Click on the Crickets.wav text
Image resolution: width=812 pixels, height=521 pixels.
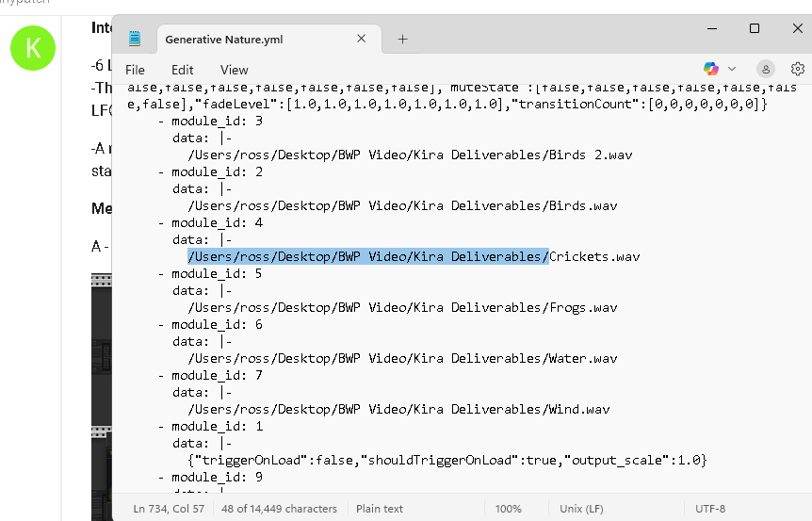594,256
